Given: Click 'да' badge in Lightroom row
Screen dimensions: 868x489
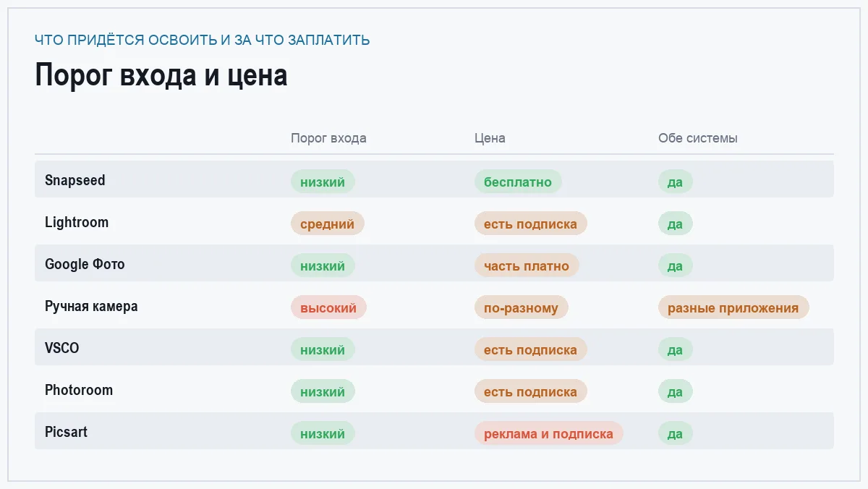Looking at the screenshot, I should pos(676,224).
